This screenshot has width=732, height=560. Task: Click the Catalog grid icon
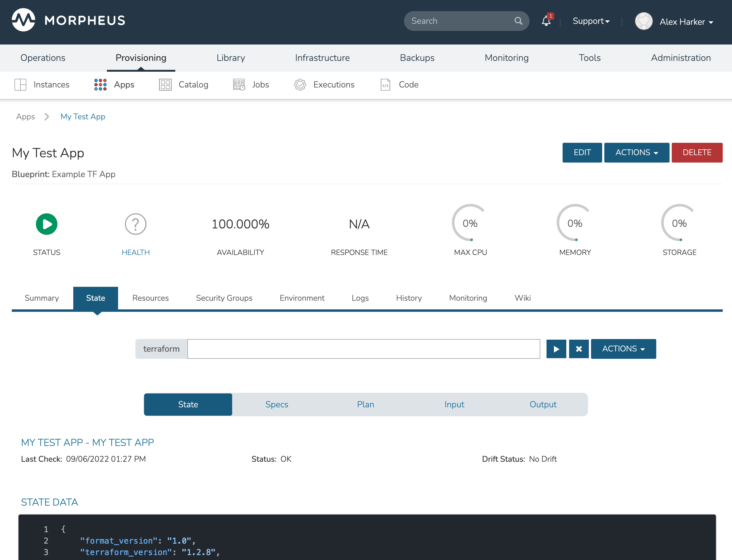click(165, 85)
